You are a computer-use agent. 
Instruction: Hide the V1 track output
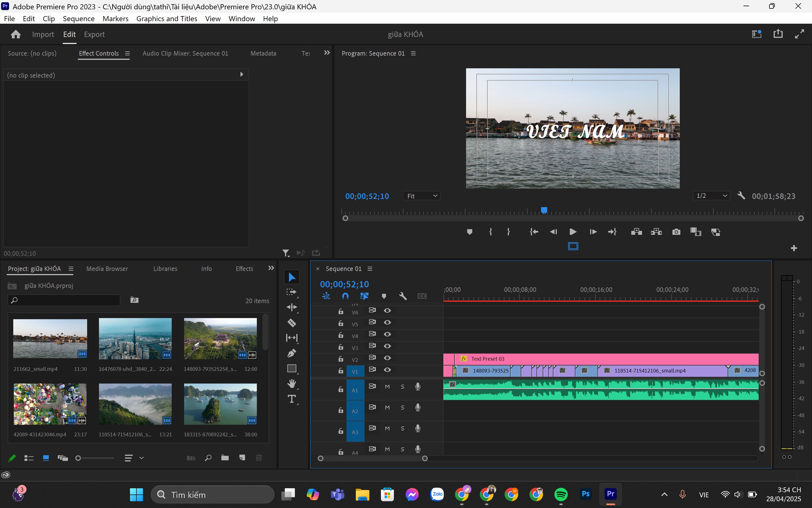[x=387, y=370]
